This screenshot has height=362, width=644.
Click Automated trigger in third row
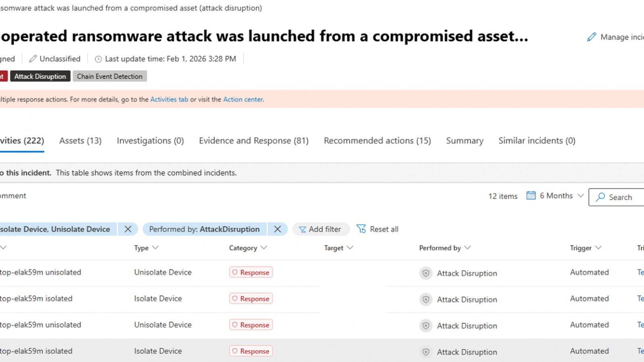pos(589,325)
